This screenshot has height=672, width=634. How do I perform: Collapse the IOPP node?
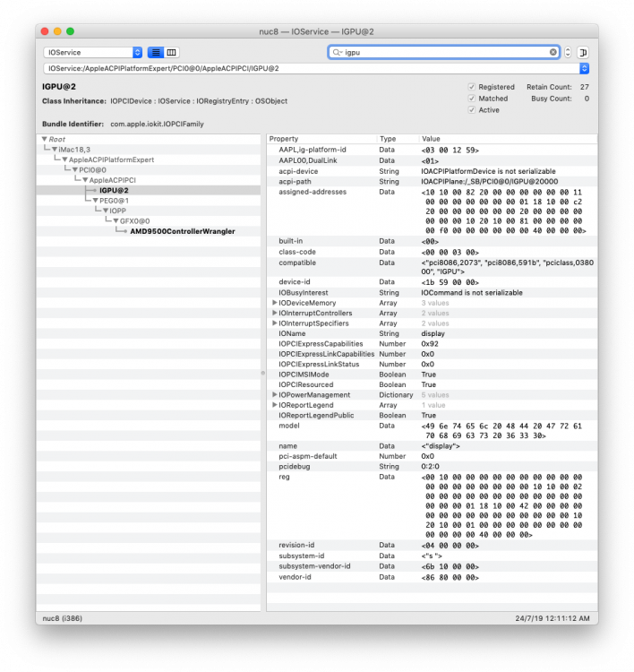click(x=106, y=211)
